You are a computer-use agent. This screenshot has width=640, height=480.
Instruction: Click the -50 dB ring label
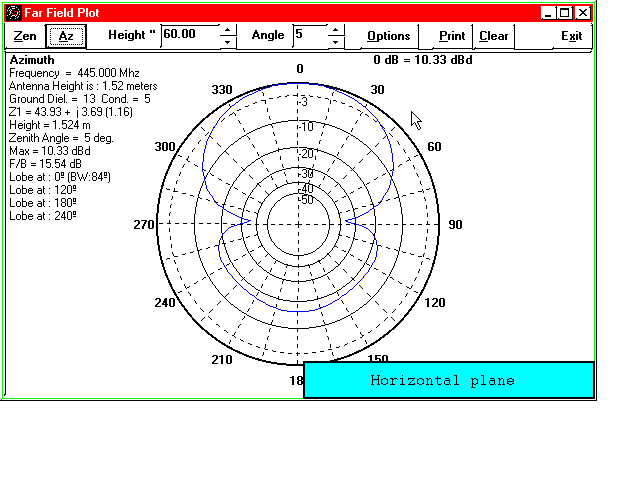pos(307,200)
